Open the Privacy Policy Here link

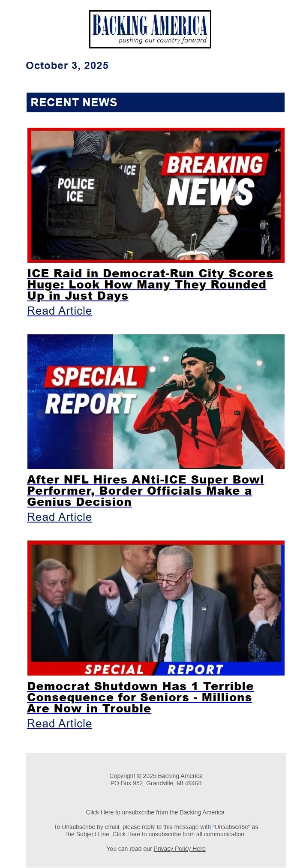(180, 849)
